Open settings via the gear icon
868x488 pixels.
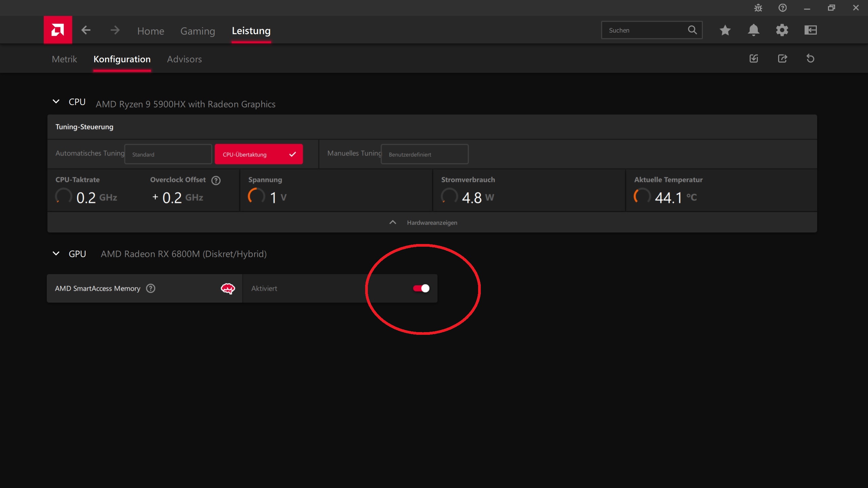coord(782,30)
